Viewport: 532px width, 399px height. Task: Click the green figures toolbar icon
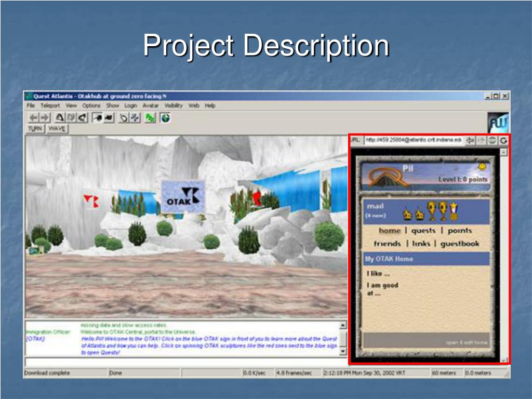[150, 118]
